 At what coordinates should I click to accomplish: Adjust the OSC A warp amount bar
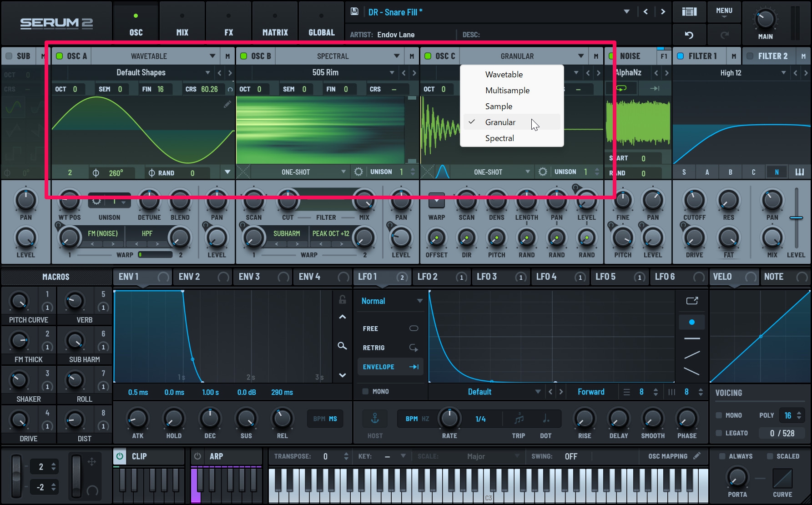click(155, 255)
